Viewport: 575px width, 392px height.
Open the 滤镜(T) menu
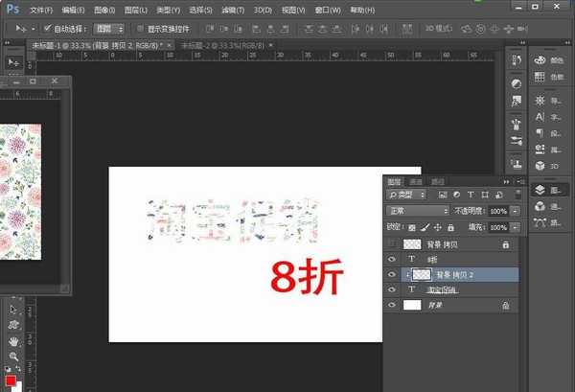pos(230,10)
